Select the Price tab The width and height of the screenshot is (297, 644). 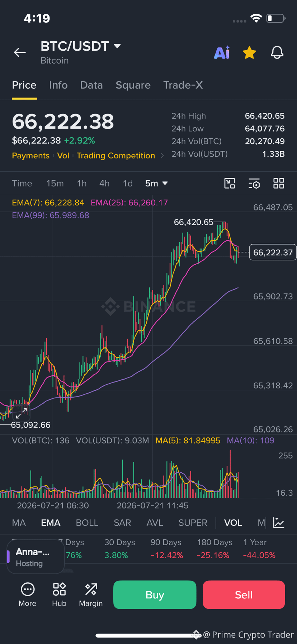click(x=24, y=85)
